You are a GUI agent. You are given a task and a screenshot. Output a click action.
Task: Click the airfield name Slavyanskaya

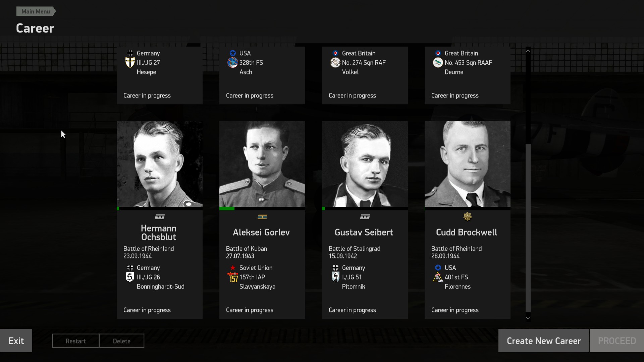257,287
